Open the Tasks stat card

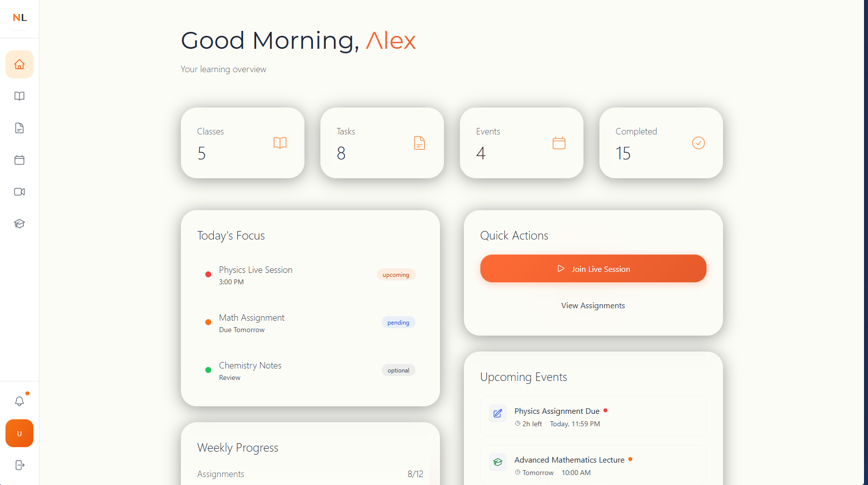[x=382, y=143]
